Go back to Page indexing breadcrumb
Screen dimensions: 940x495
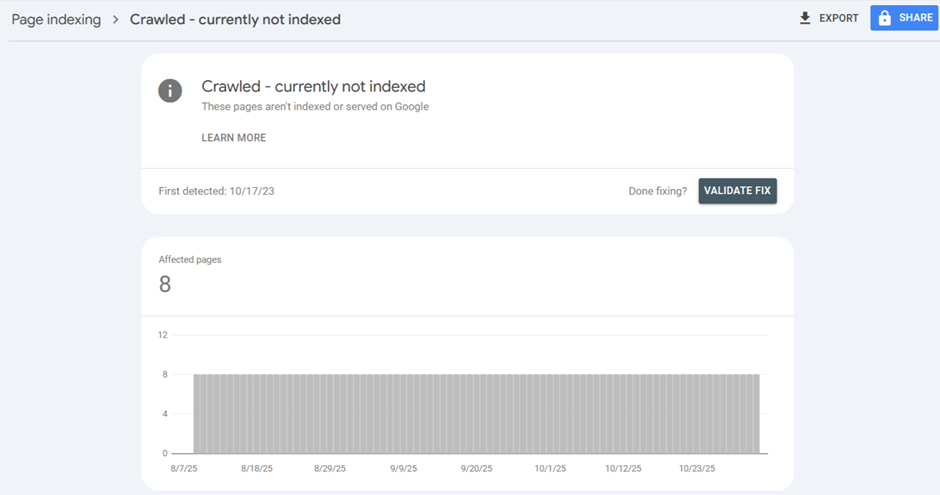coord(56,20)
